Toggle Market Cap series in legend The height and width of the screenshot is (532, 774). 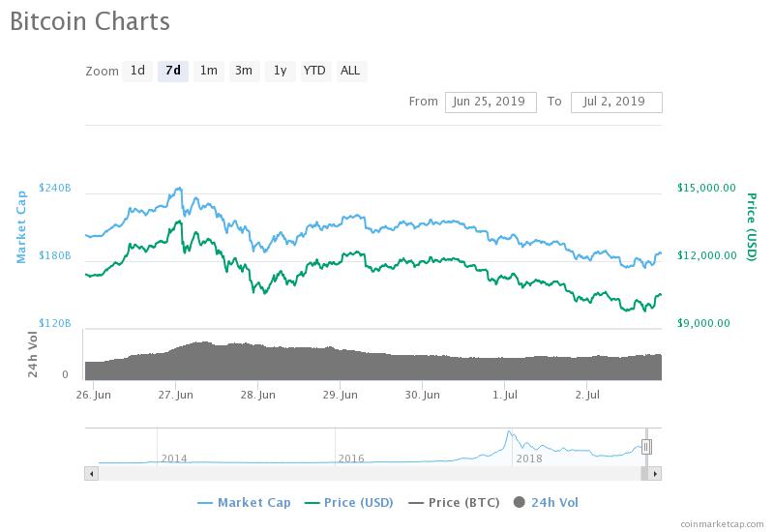tap(244, 503)
